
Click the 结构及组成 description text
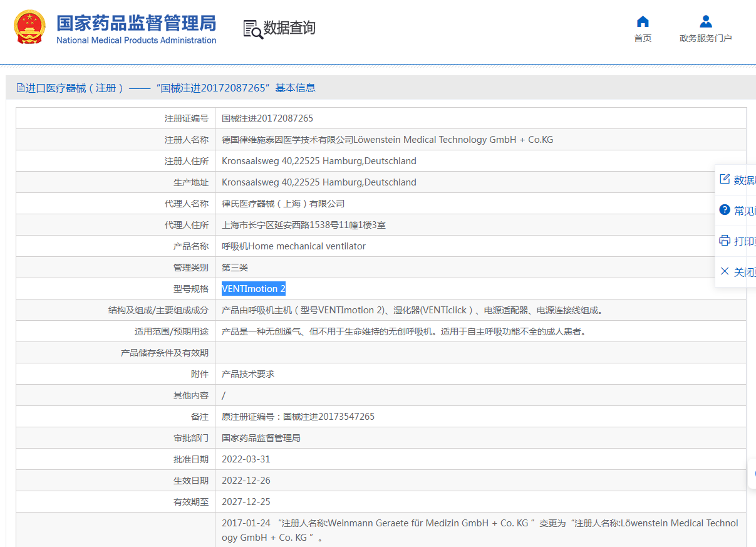pos(412,310)
